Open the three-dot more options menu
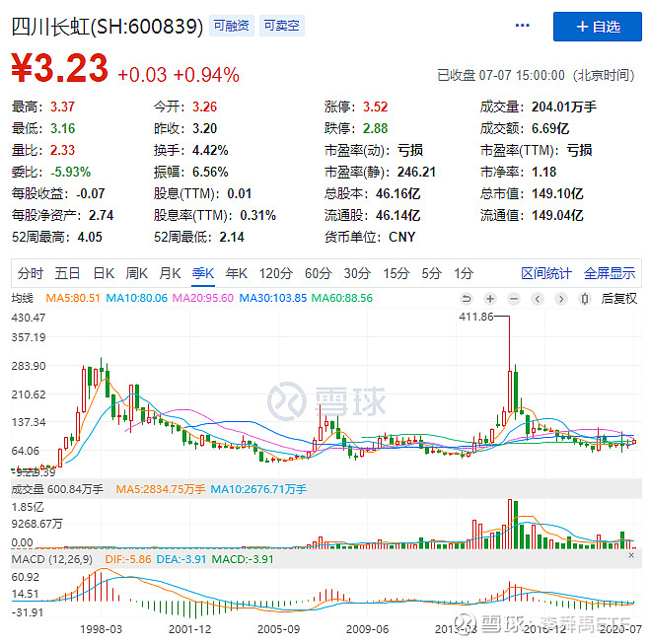This screenshot has width=649, height=644. pos(523,26)
